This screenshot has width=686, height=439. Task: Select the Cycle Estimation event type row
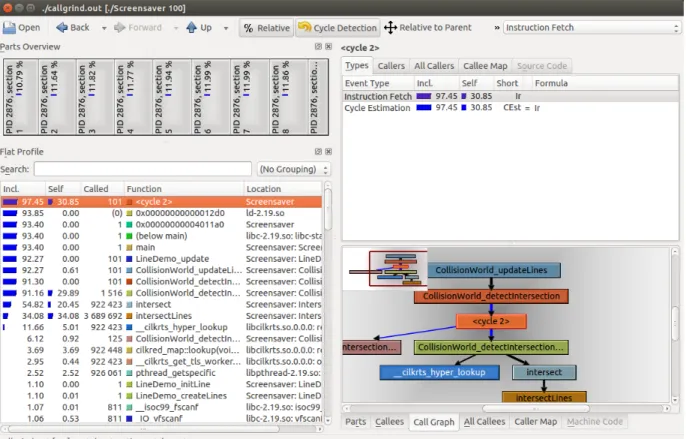point(510,108)
